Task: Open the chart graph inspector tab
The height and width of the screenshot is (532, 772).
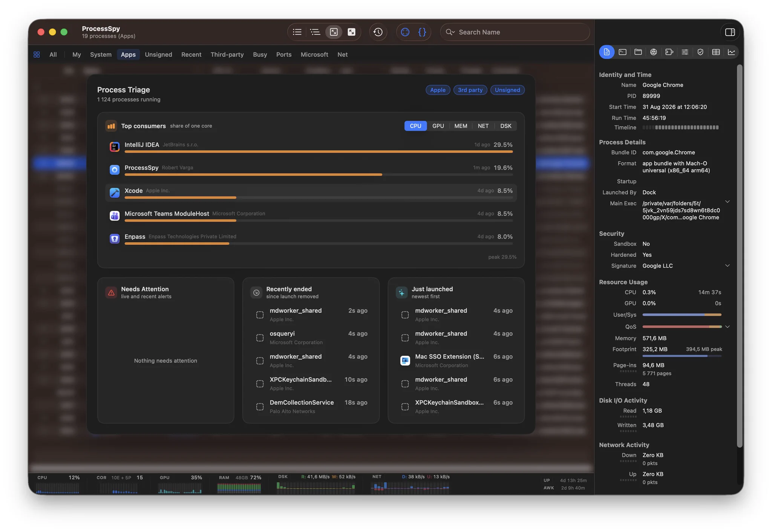Action: click(731, 52)
